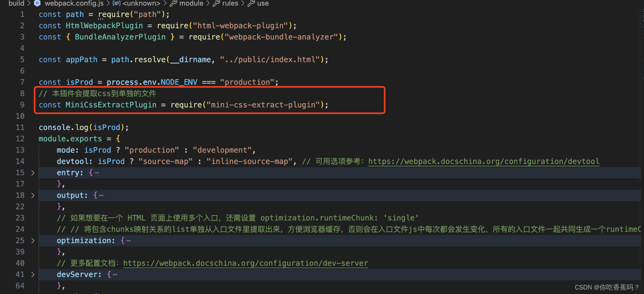Screen dimensions: 644x294
Task: Click module.exports on line 12
Action: tap(70, 139)
